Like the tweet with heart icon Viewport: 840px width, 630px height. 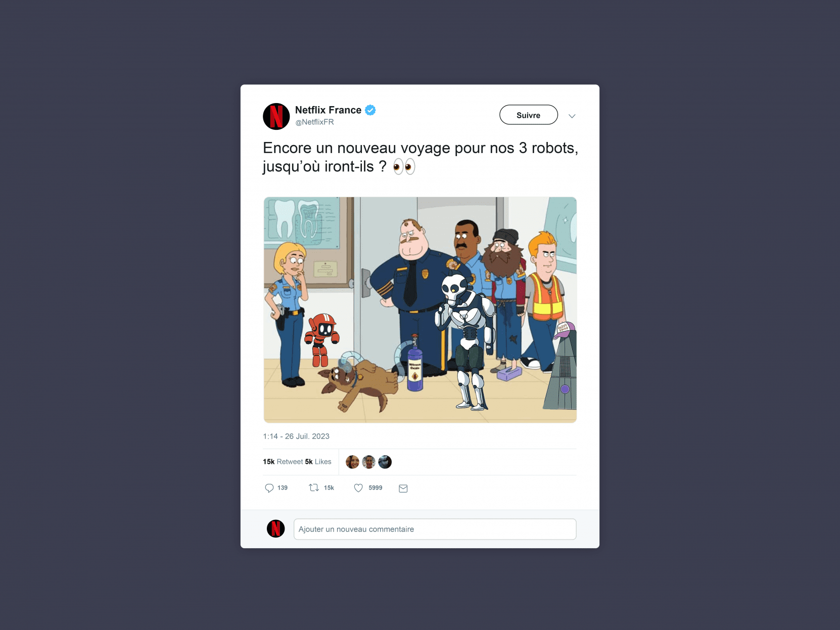point(358,488)
